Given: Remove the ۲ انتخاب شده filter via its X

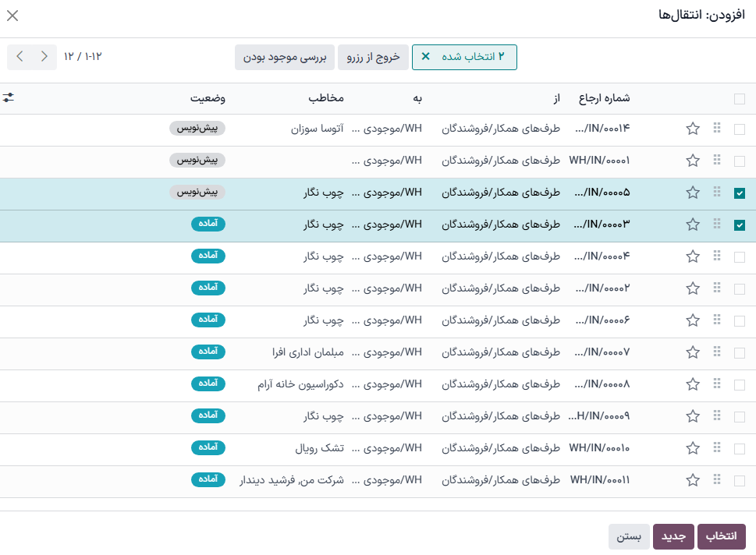Looking at the screenshot, I should (426, 57).
